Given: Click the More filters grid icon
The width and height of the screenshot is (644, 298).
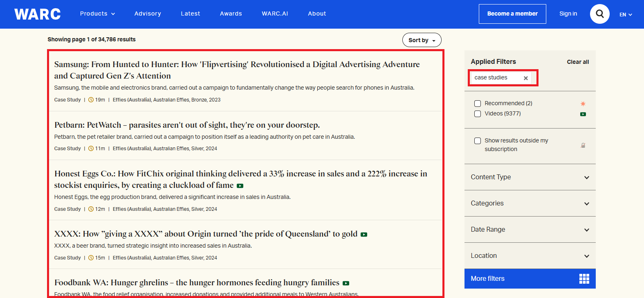Looking at the screenshot, I should click(584, 279).
